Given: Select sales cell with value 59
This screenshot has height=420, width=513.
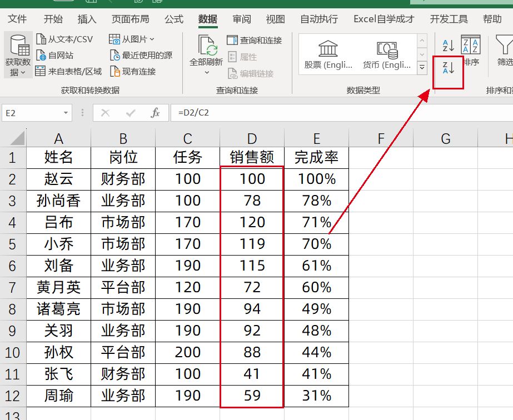Looking at the screenshot, I should point(252,396).
